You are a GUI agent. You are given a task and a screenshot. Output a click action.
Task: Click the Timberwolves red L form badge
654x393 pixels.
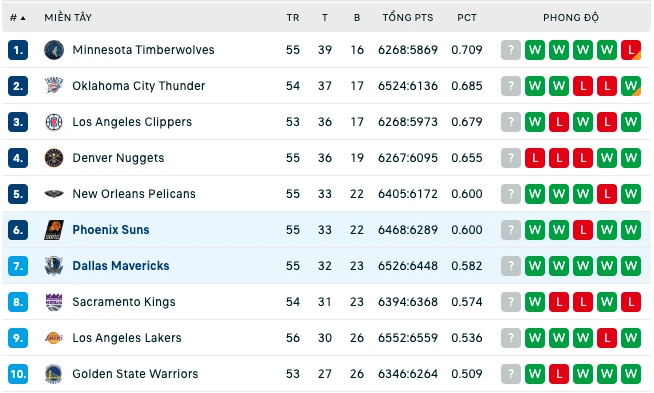coord(631,50)
